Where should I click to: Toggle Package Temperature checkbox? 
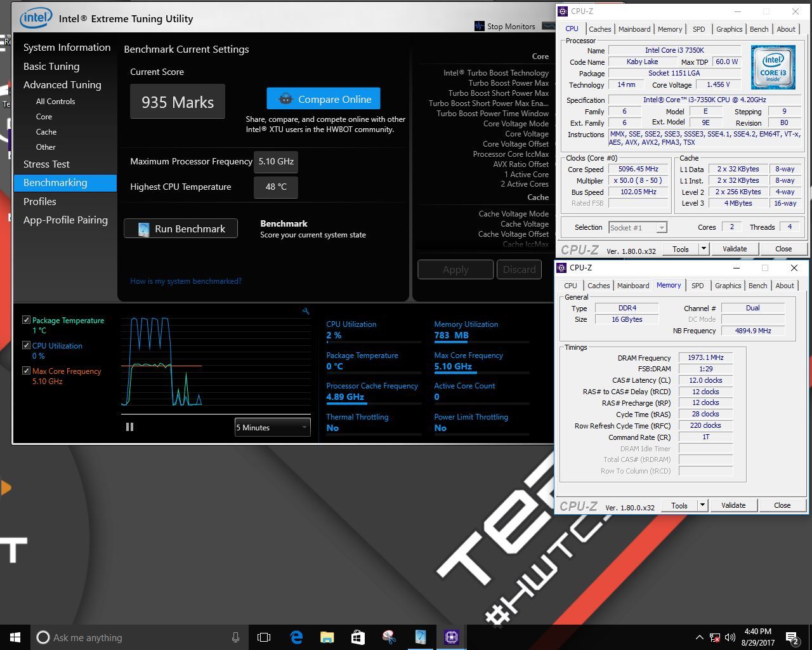click(26, 320)
